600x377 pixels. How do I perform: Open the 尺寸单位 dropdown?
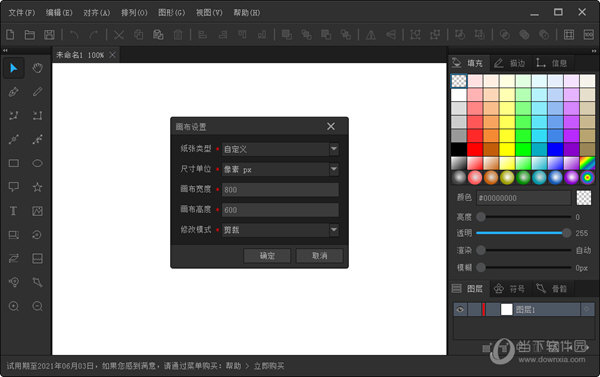[x=334, y=169]
